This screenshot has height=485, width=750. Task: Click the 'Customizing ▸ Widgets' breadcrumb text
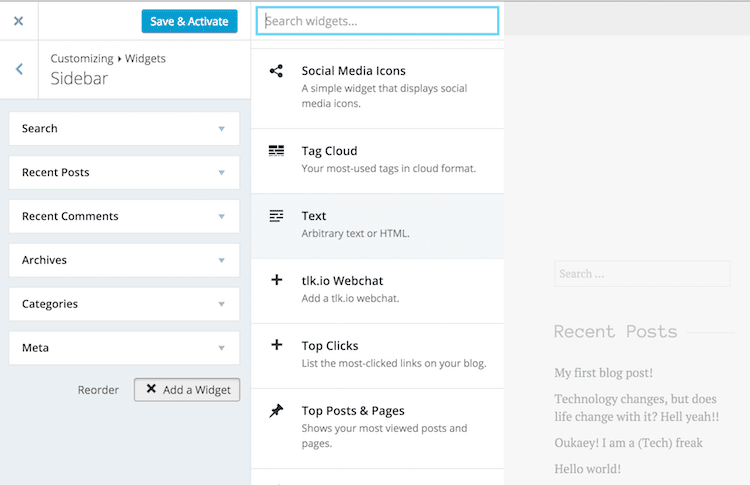108,58
